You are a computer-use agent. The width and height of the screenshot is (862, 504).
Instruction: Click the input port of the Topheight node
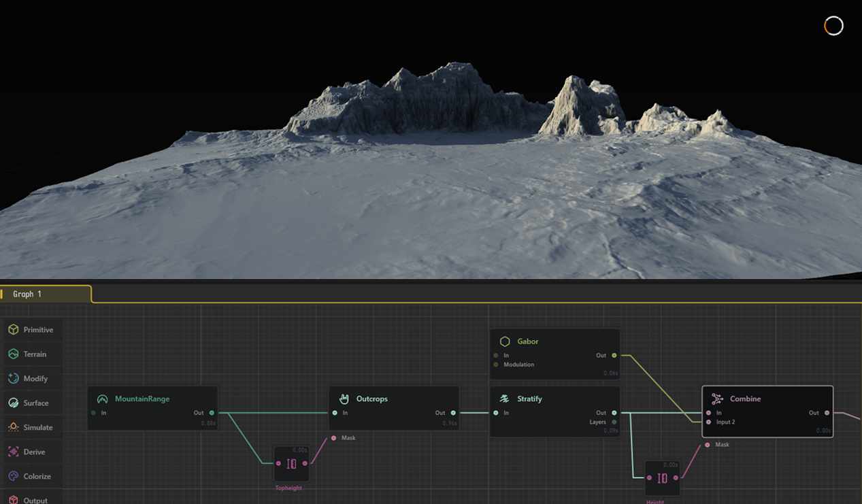pos(278,463)
